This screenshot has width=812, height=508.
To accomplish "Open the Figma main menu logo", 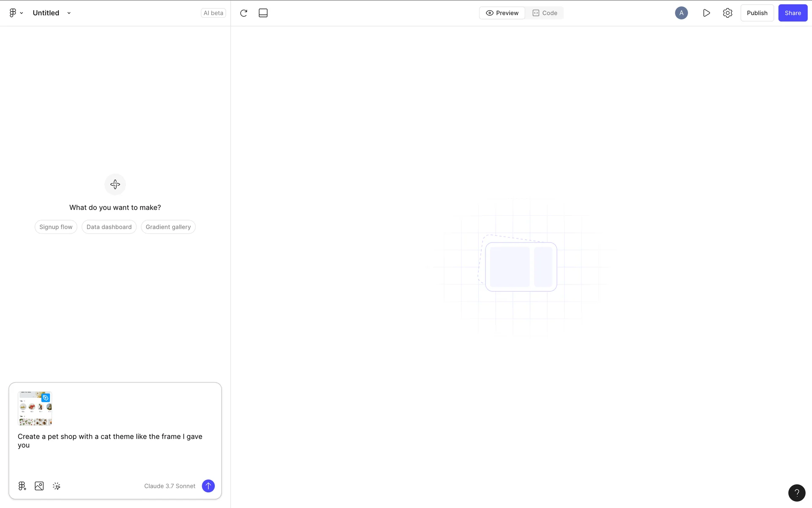I will coord(13,13).
